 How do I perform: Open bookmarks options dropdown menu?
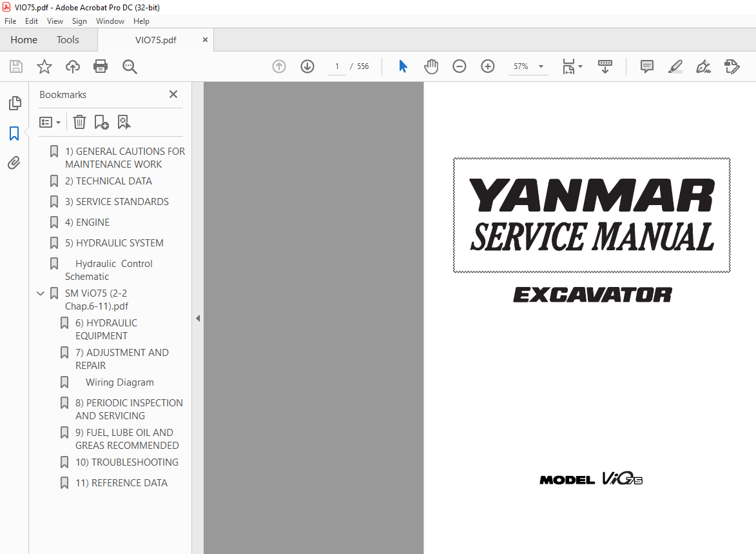click(x=50, y=122)
